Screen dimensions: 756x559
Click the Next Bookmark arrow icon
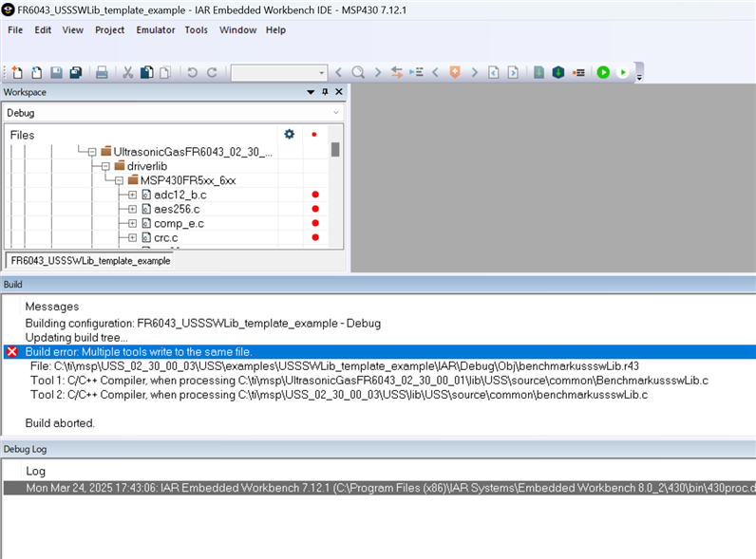(x=475, y=72)
